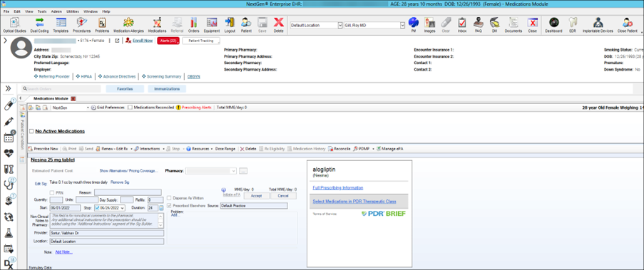Open the Dashboard toolbar icon
644x270 pixels.
(553, 25)
